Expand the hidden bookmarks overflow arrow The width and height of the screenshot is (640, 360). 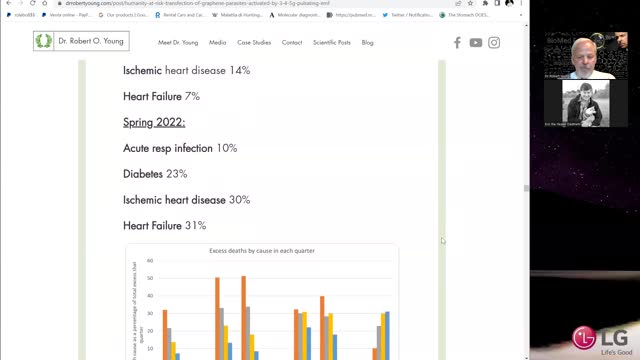[521, 15]
